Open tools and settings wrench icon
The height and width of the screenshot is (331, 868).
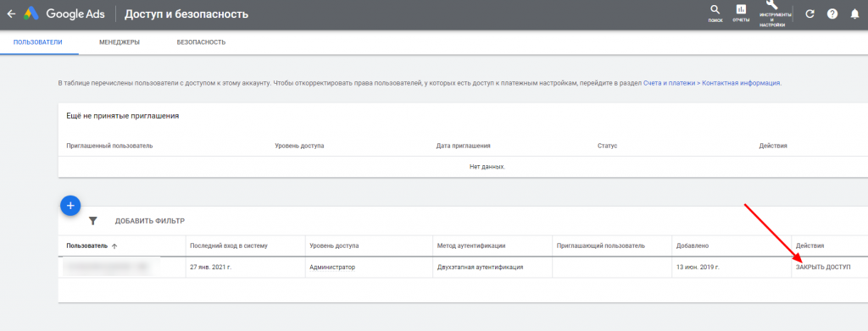click(x=771, y=5)
